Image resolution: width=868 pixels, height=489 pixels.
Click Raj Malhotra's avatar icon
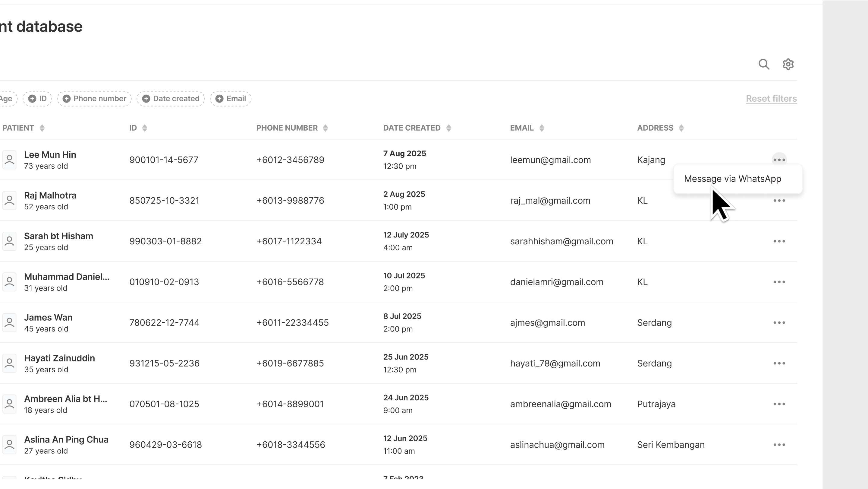[9, 201]
